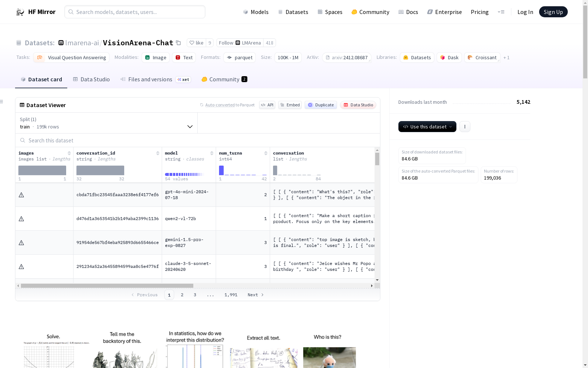Switch to the Dataset card tab
This screenshot has height=368, width=588.
pos(41,79)
